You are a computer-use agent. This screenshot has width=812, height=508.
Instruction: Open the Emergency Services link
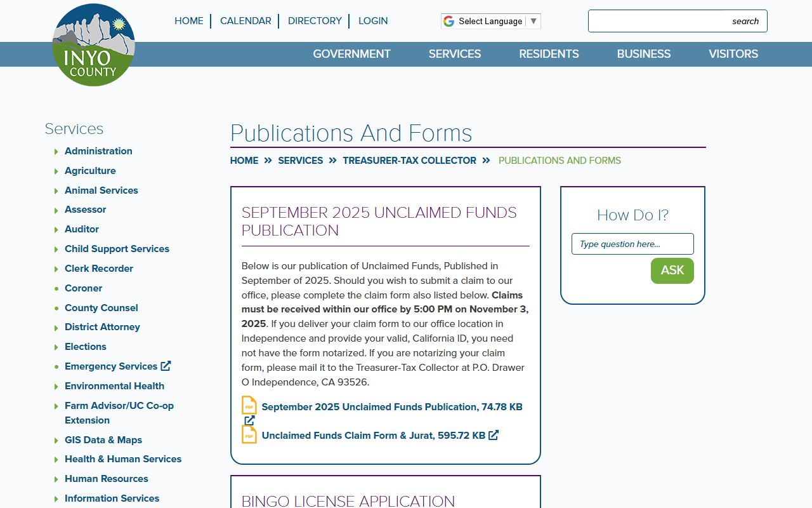111,366
